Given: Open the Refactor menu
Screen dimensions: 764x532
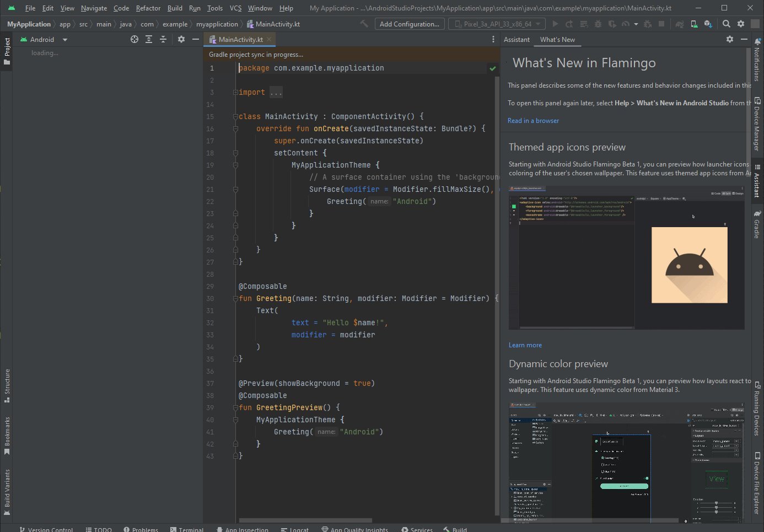Looking at the screenshot, I should click(x=148, y=8).
